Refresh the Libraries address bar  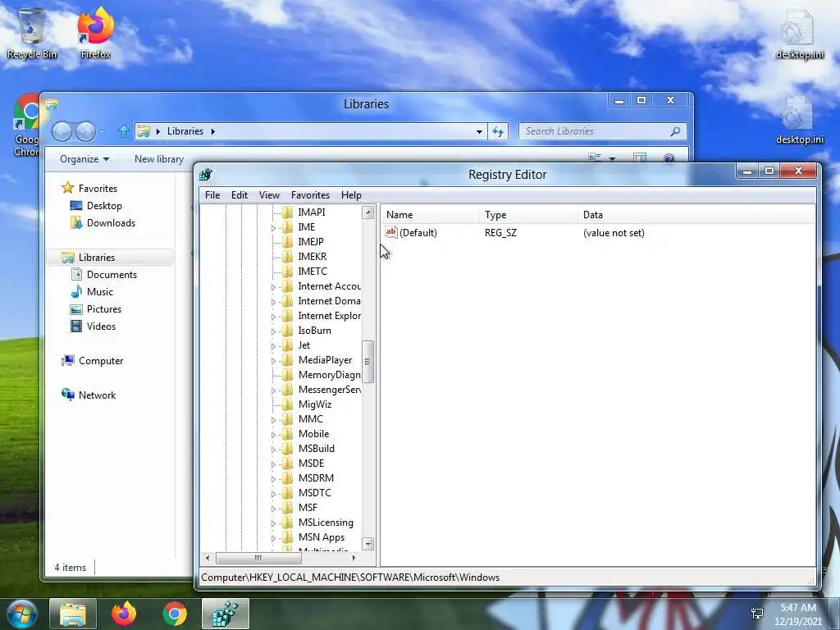click(x=498, y=131)
